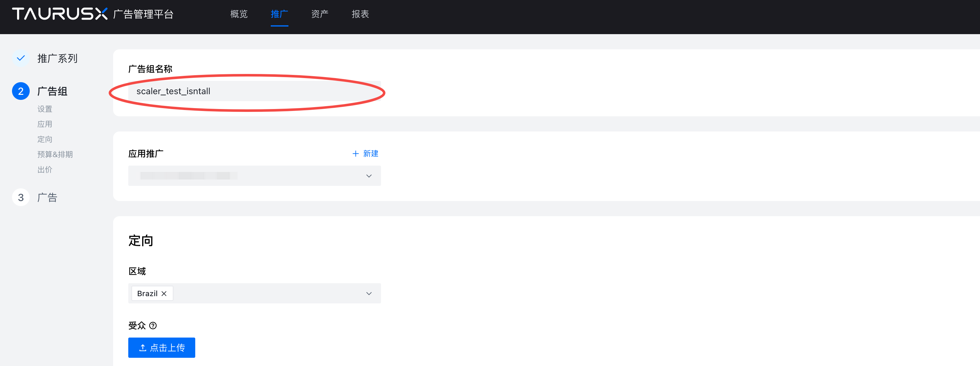Click the step 2 circle icon
Image resolution: width=980 pixels, height=366 pixels.
(21, 91)
